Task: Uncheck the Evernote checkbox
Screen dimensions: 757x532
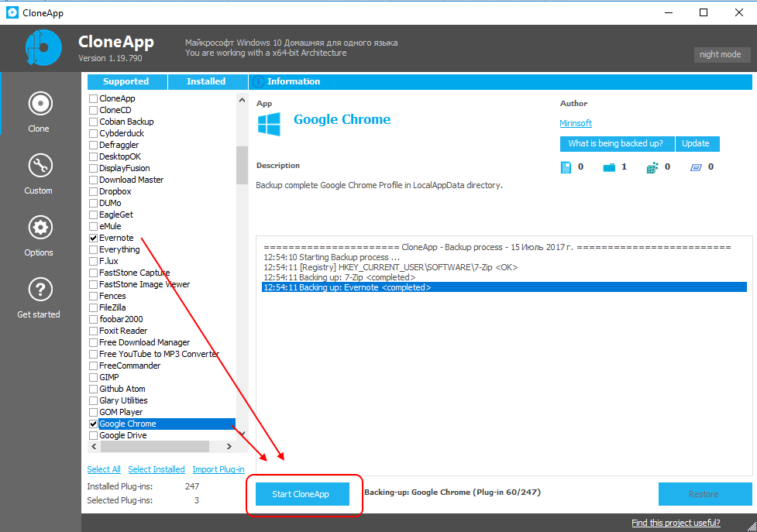Action: point(94,238)
